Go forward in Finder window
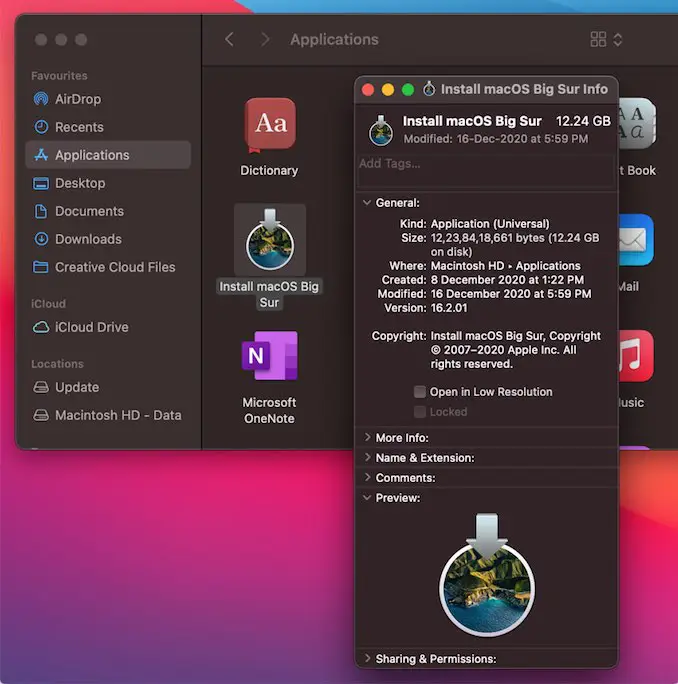This screenshot has height=684, width=678. [264, 40]
